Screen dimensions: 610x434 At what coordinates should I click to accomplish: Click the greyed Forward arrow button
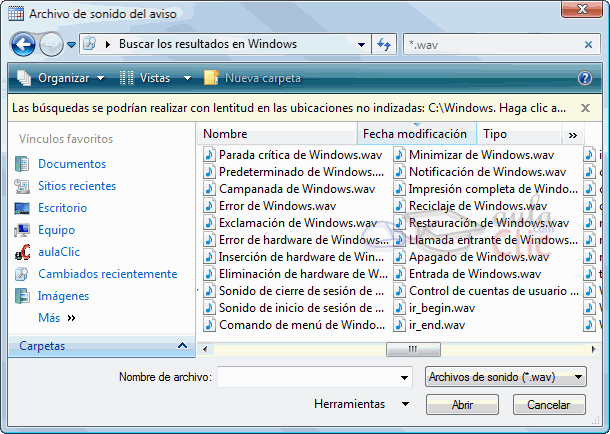(51, 44)
